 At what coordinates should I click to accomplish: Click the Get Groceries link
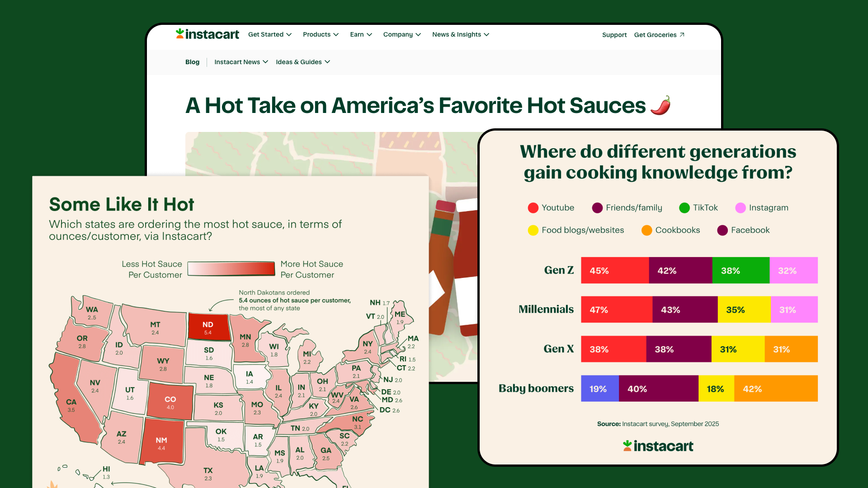click(x=655, y=35)
